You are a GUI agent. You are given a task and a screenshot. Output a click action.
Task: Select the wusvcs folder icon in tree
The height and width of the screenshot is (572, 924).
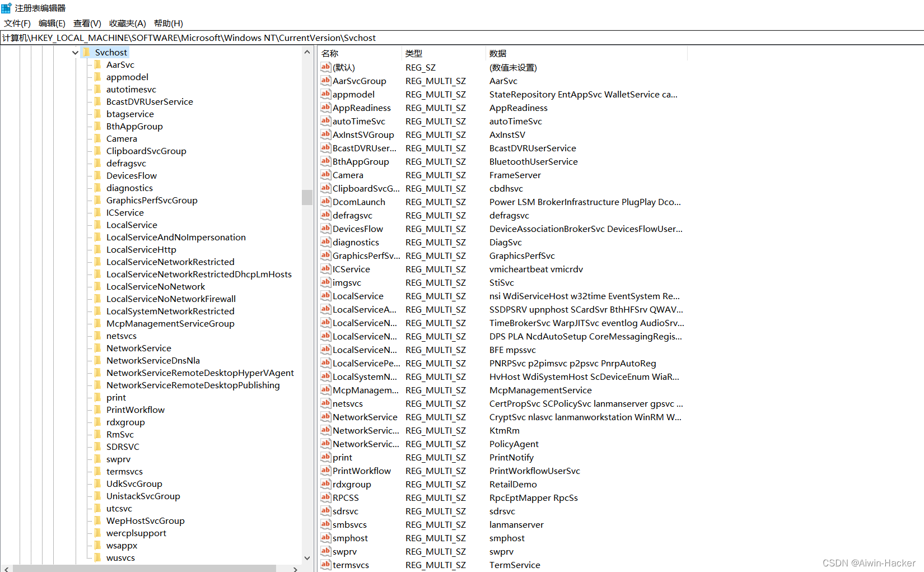coord(99,557)
